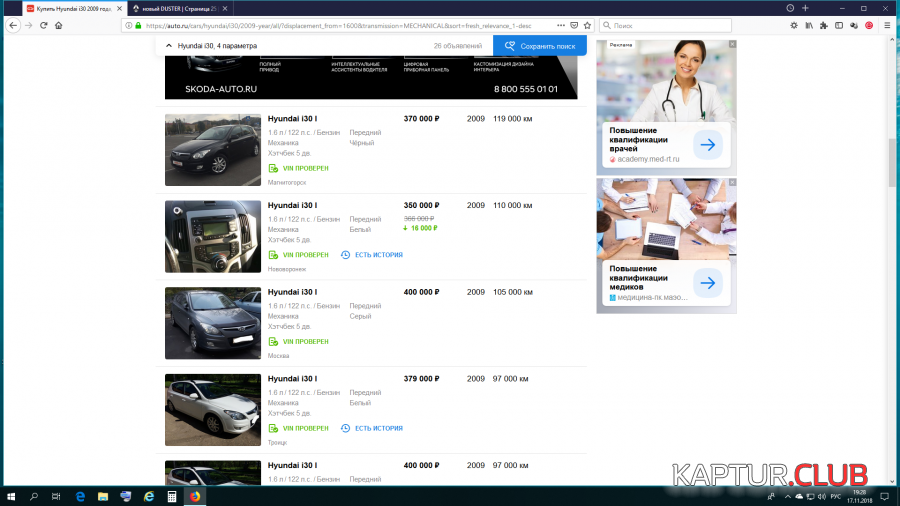Open Internet Explorer from taskbar
Image resolution: width=900 pixels, height=506 pixels.
149,496
